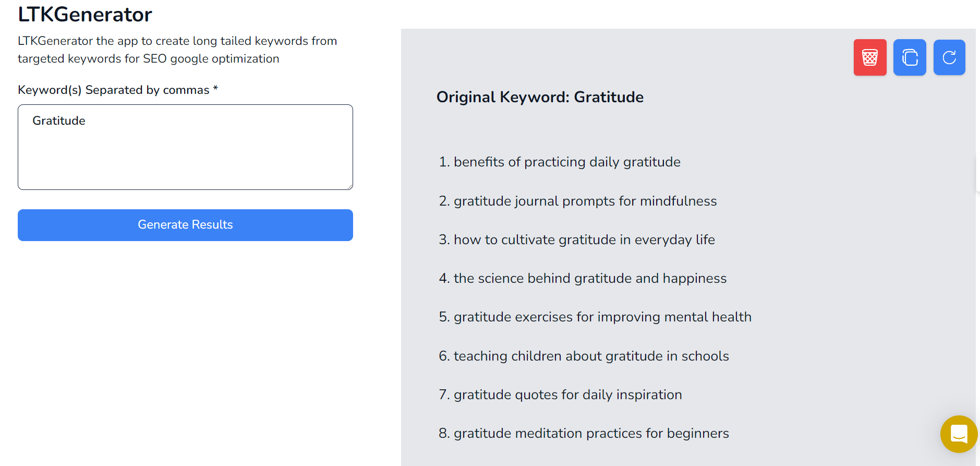Click the keywords text area containing Gratitude
980x466 pixels.
click(185, 147)
